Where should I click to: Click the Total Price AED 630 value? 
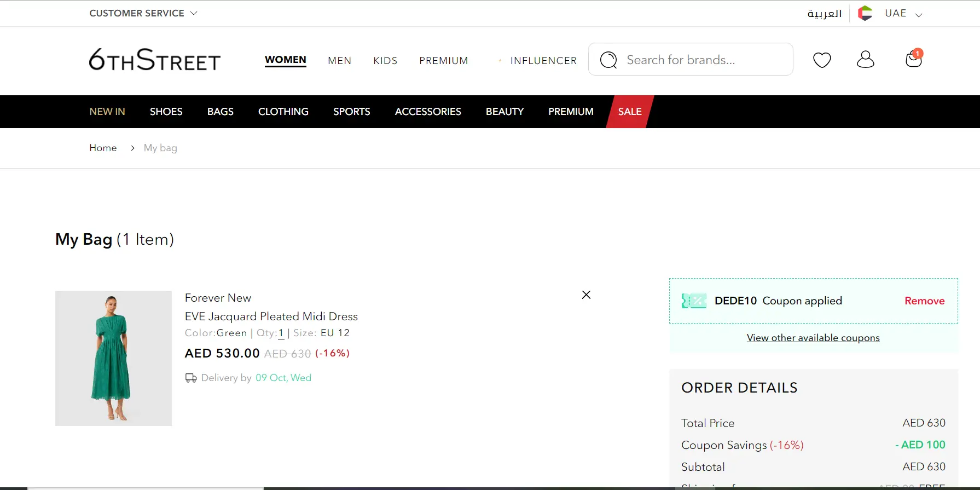[x=924, y=423]
